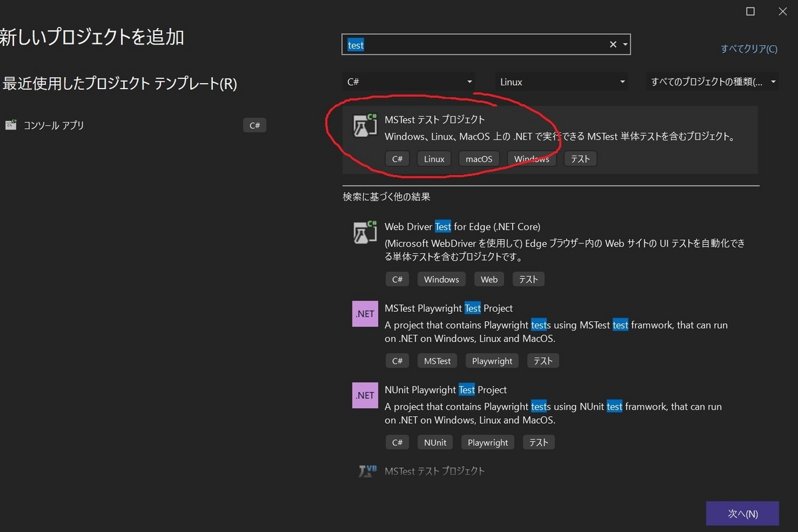Click the macOS tag under MSTest project
The image size is (798, 532).
tap(479, 159)
